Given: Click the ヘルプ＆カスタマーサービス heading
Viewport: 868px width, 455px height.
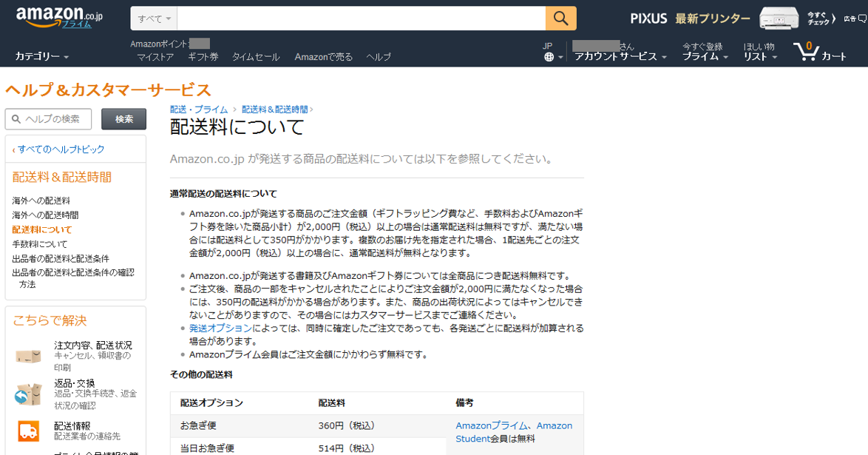Looking at the screenshot, I should pyautogui.click(x=109, y=90).
